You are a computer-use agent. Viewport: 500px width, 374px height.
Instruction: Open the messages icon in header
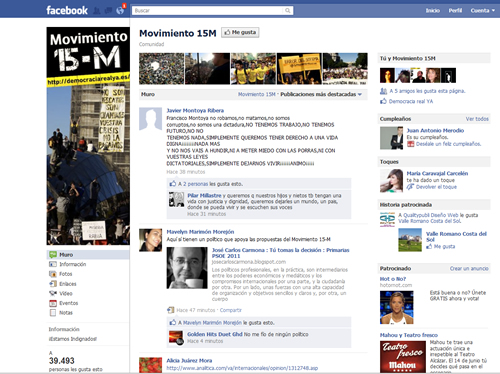coord(108,11)
